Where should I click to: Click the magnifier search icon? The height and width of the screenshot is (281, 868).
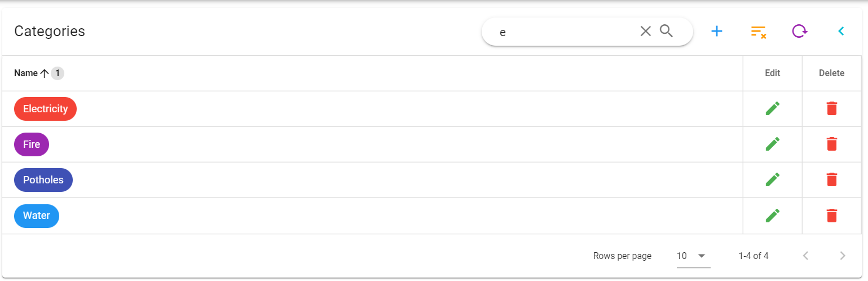[x=667, y=32]
